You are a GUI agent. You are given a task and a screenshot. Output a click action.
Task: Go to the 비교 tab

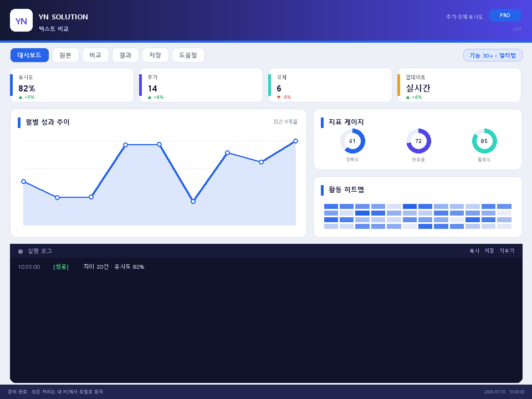coord(95,55)
